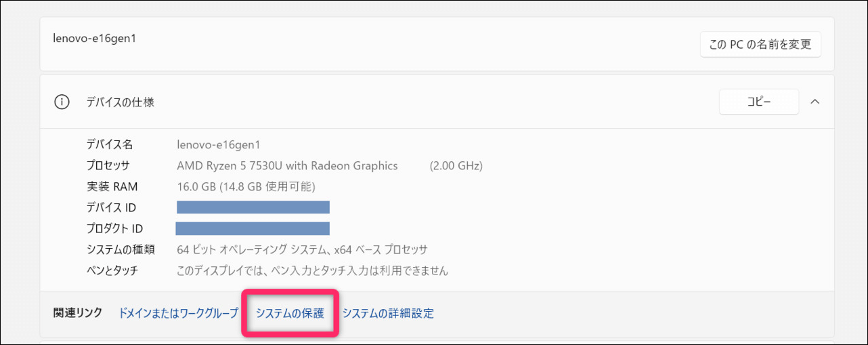Collapse the デバイスの仕様 section chevron
Viewport: 868px width, 345px height.
point(815,102)
